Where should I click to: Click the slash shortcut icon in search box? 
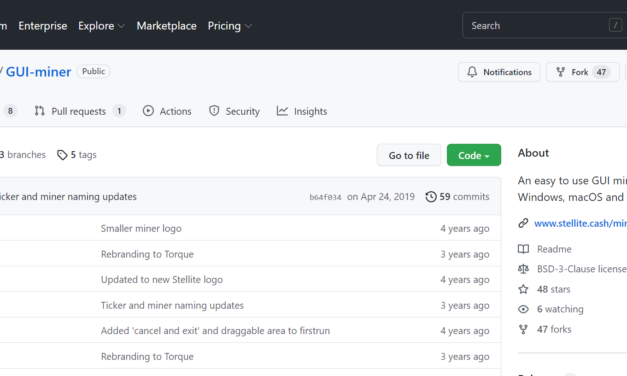click(x=615, y=26)
